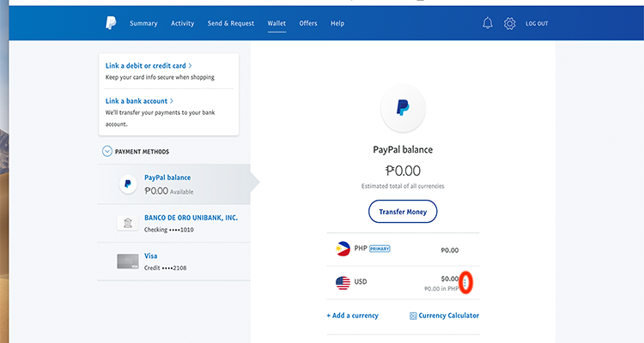The height and width of the screenshot is (343, 644).
Task: Click the Philippine flag icon beside PHP
Action: click(343, 249)
